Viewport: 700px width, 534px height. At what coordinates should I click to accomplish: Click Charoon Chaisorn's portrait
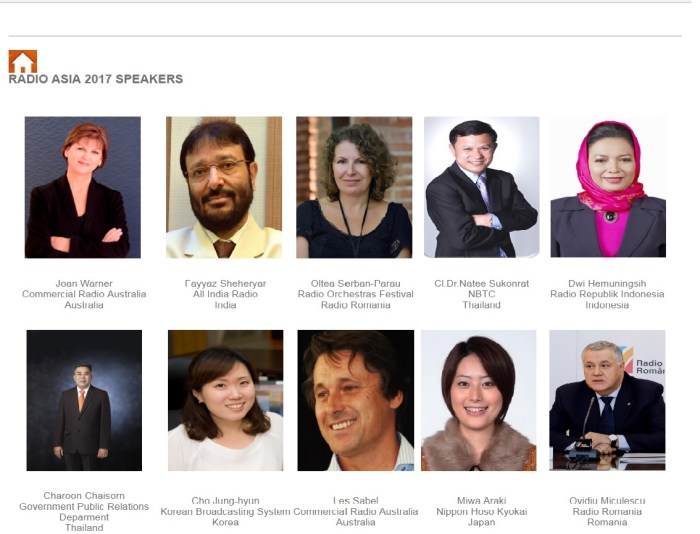click(x=83, y=400)
